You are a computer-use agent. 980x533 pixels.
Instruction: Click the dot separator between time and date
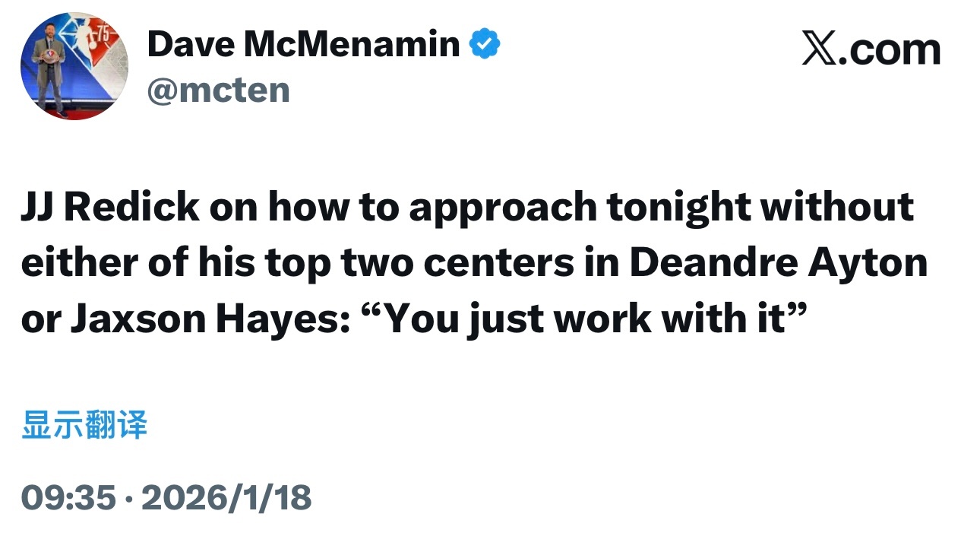(129, 499)
